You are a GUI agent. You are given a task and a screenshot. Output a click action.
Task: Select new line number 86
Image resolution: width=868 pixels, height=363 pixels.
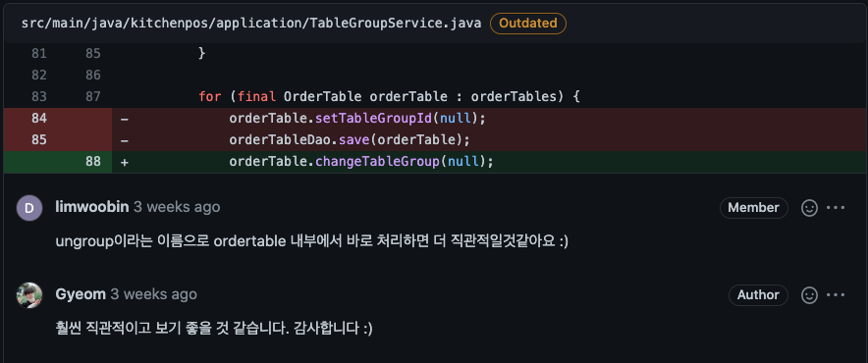93,76
